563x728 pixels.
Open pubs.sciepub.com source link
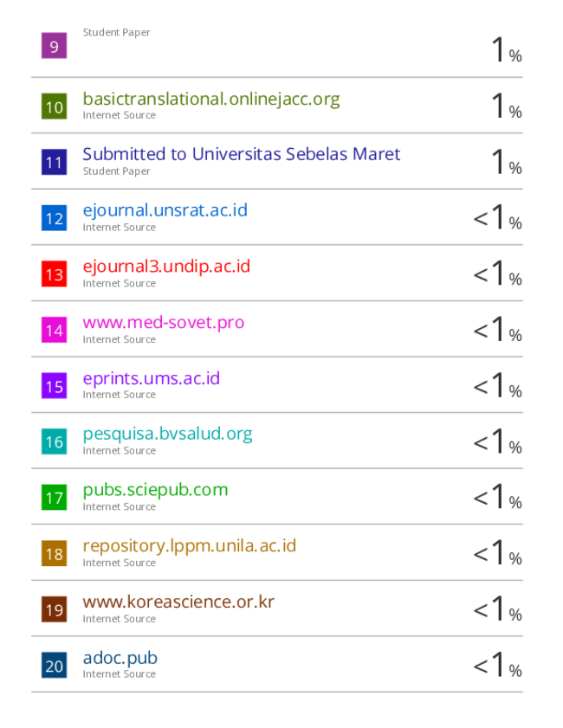[x=155, y=490]
